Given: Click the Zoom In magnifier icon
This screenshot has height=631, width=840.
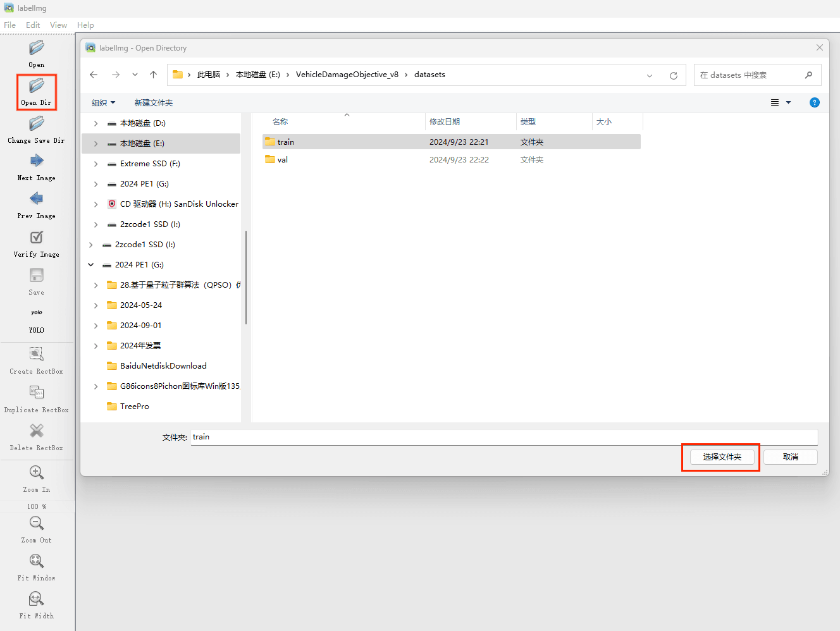Looking at the screenshot, I should 37,473.
